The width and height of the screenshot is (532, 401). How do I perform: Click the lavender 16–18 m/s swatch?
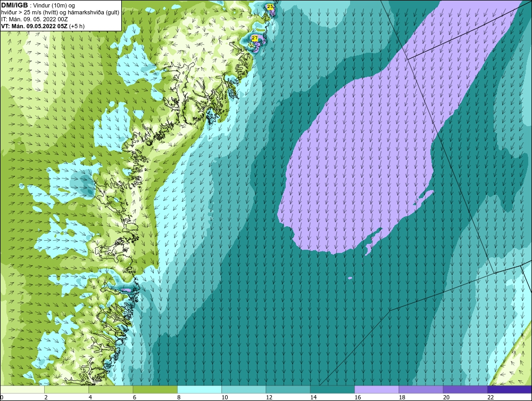377,389
